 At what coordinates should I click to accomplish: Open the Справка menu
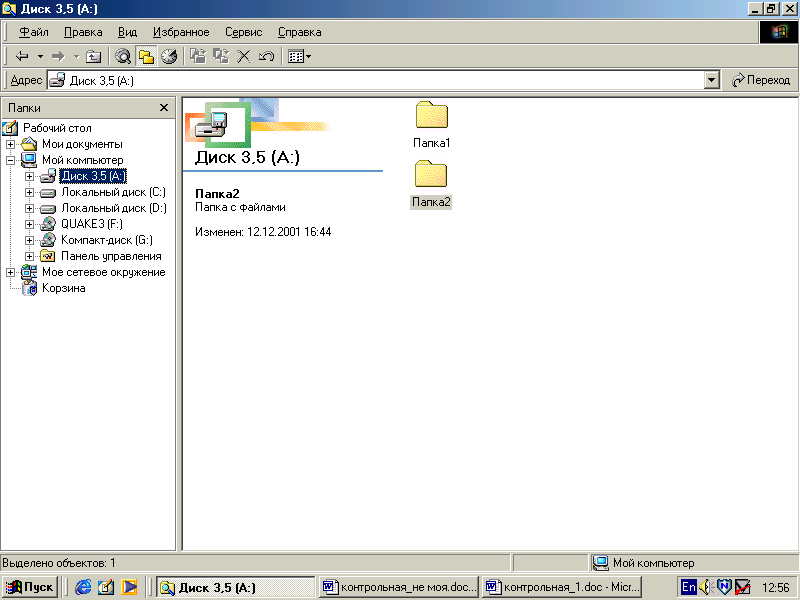pos(299,32)
